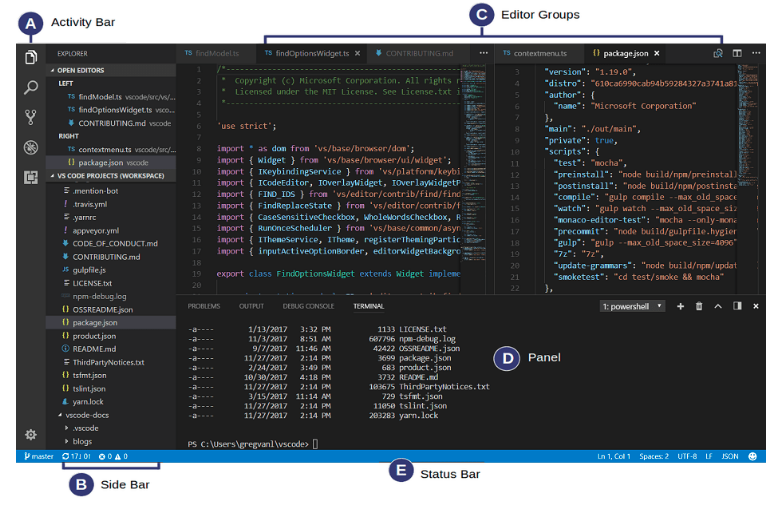Open the powershell terminal selector dropdown
This screenshot has width=778, height=512.
(632, 306)
